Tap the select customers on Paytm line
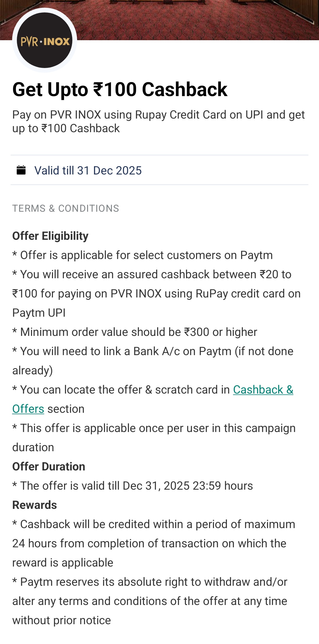319x644 pixels. pyautogui.click(x=142, y=255)
